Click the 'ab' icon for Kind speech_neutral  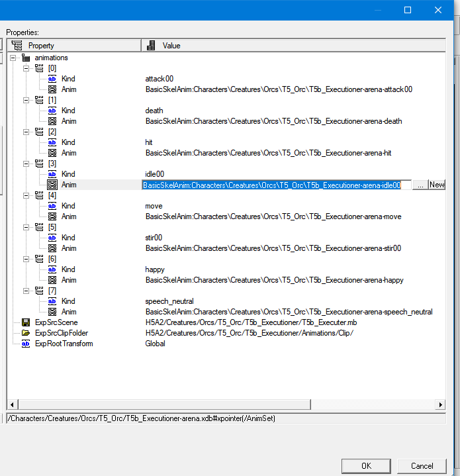click(52, 301)
